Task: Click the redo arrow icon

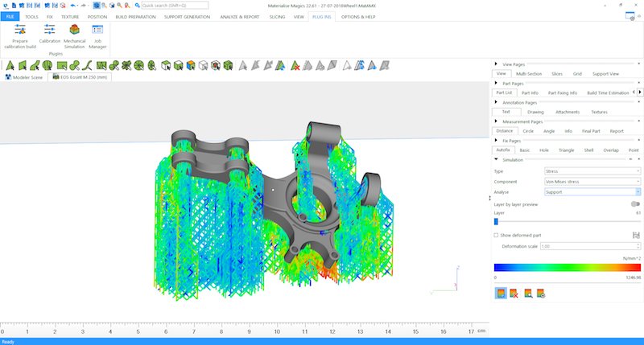Action: (84, 6)
